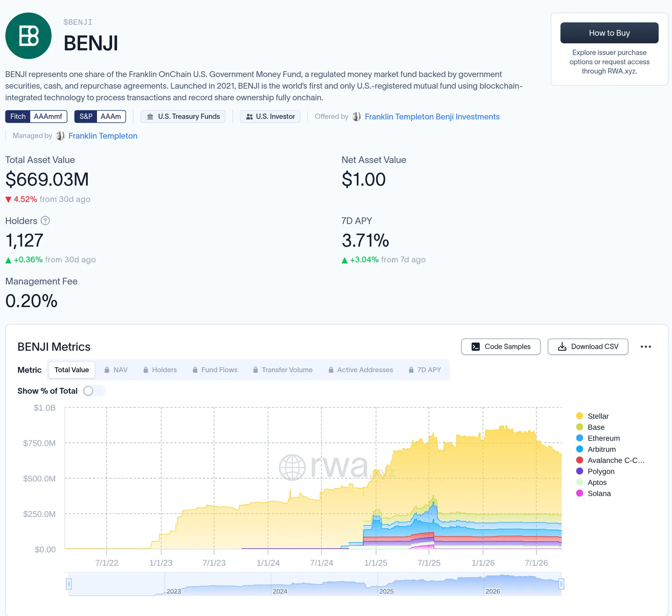Screen dimensions: 672x616
Task: Switch to the Holders metric tab
Action: coord(160,370)
